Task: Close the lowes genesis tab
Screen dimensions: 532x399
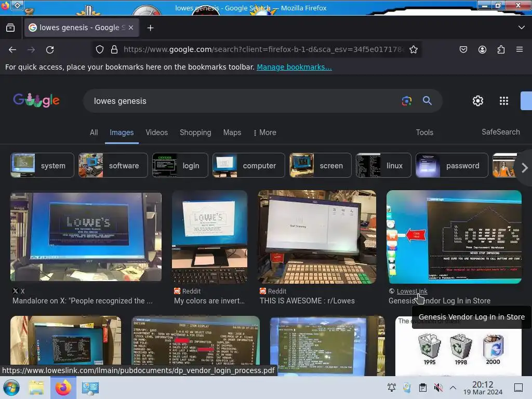Action: click(131, 28)
